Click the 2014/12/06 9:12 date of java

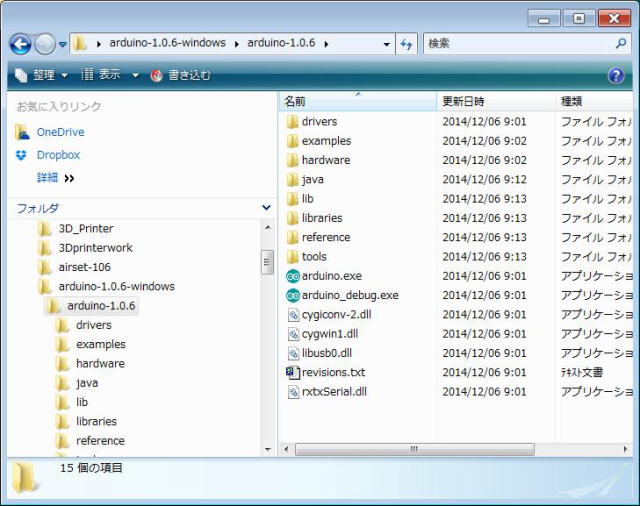point(484,180)
